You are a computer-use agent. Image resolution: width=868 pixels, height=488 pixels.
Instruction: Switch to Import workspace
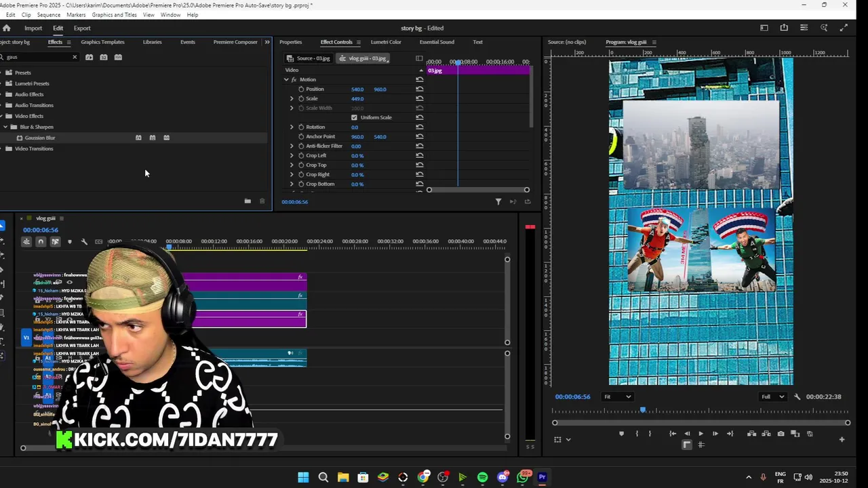33,28
